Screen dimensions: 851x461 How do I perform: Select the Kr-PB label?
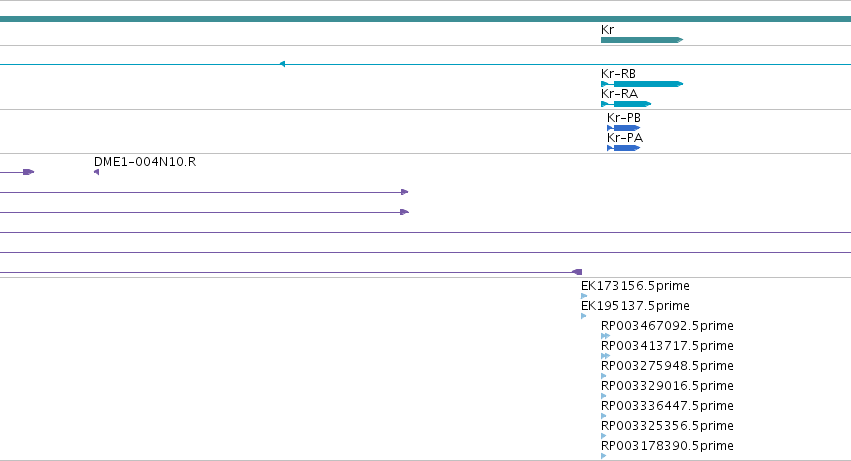coord(624,117)
